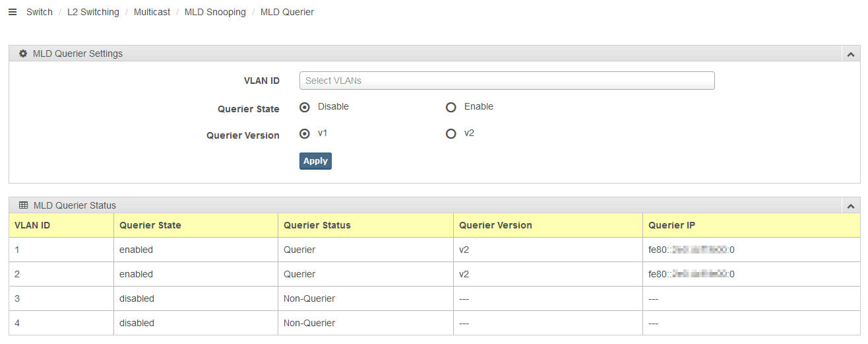The width and height of the screenshot is (868, 344).
Task: Go to Switch breadcrumb
Action: [x=40, y=13]
